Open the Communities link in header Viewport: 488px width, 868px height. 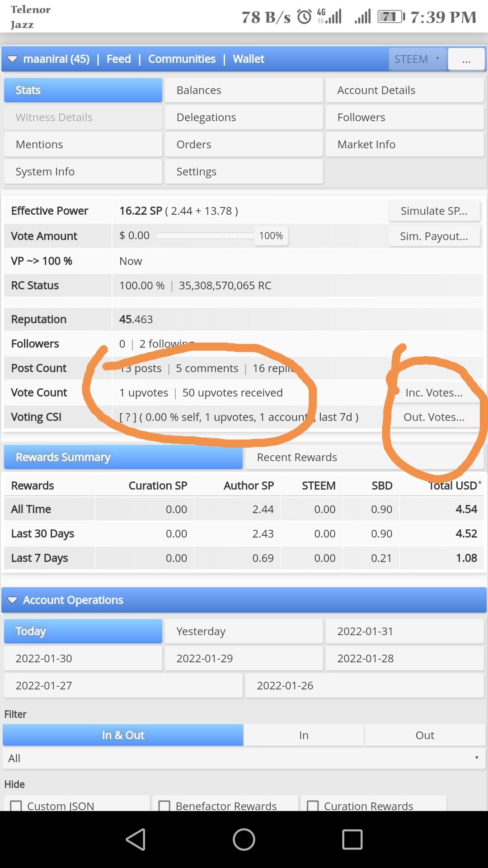tap(182, 59)
